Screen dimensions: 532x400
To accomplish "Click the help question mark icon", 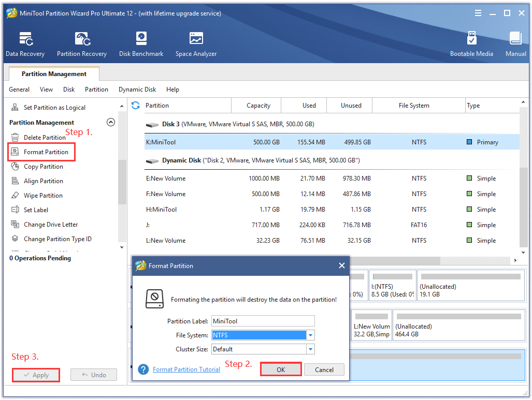I will pyautogui.click(x=143, y=369).
